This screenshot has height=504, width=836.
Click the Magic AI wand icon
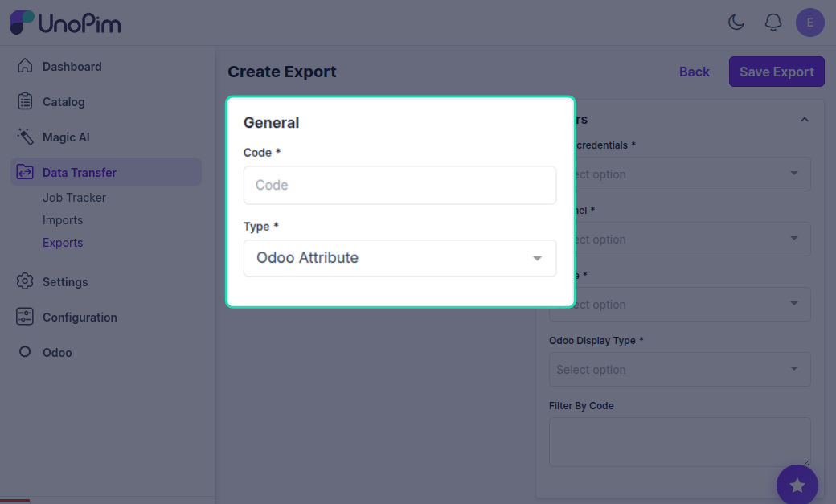tap(25, 137)
